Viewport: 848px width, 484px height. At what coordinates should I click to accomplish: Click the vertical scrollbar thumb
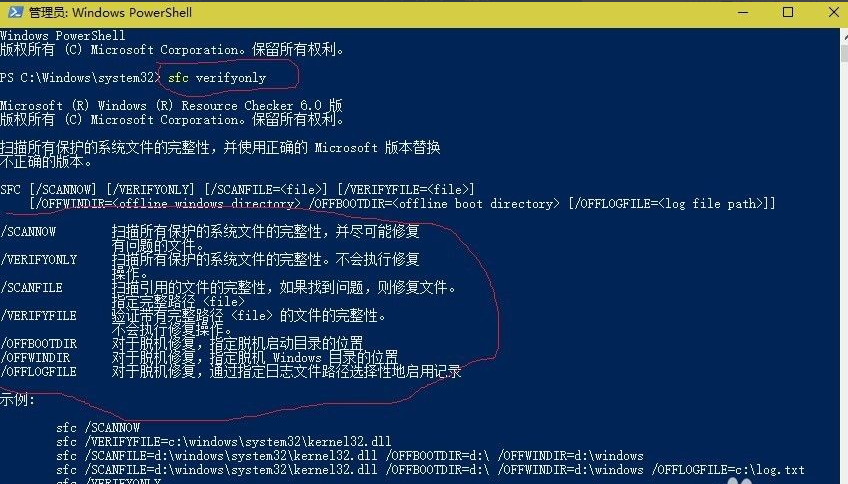tap(845, 52)
